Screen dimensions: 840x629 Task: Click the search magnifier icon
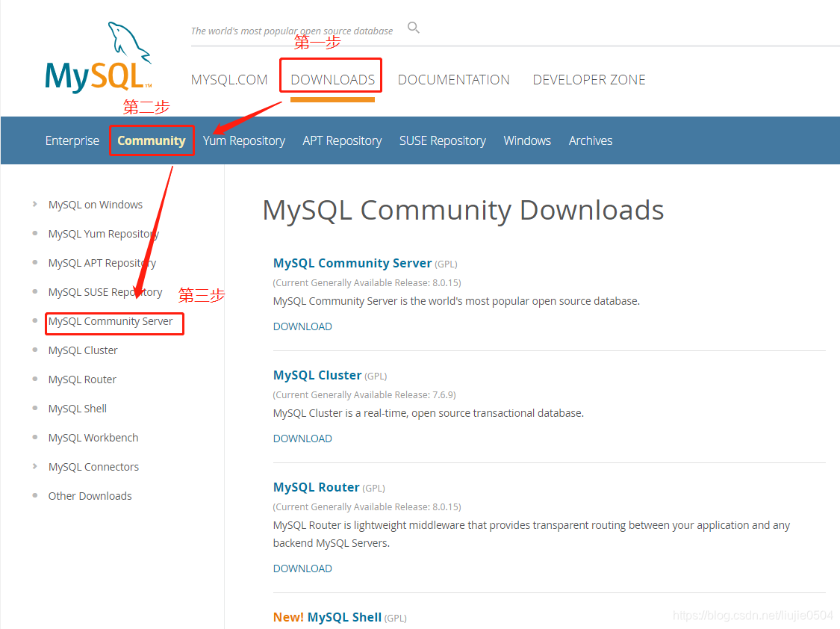click(413, 28)
